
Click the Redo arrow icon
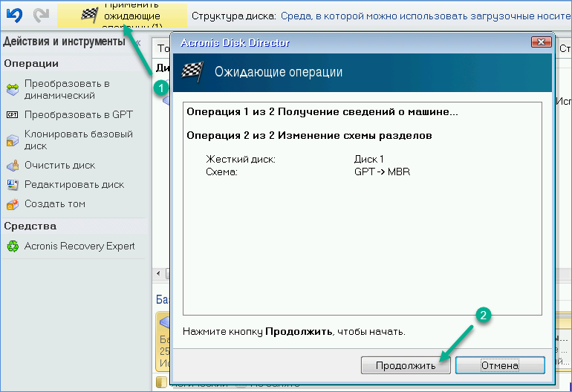click(42, 14)
